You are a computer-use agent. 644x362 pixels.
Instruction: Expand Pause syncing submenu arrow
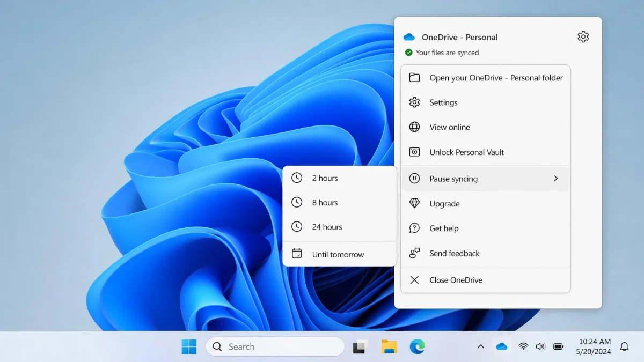click(556, 179)
